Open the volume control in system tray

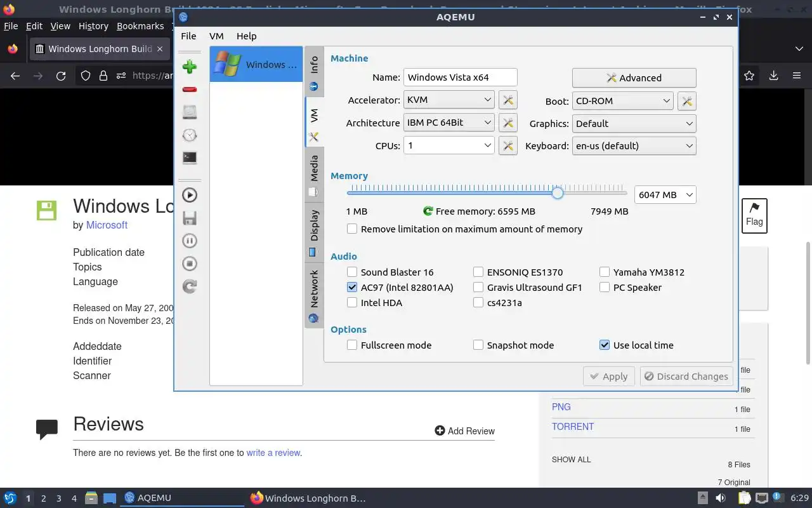721,498
